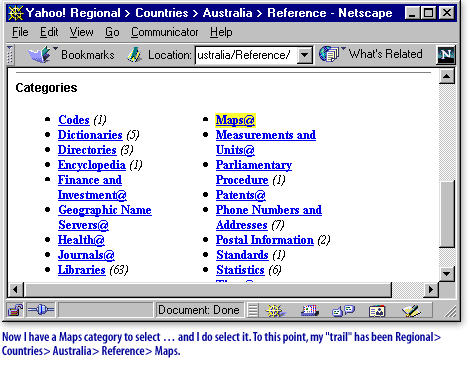Open the File menu
Image resolution: width=470 pixels, height=390 pixels.
(20, 32)
